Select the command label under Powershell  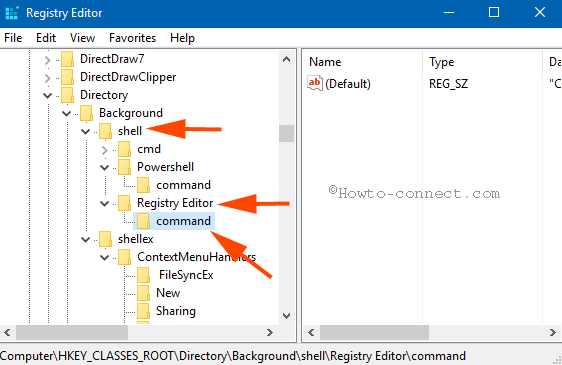coord(184,185)
